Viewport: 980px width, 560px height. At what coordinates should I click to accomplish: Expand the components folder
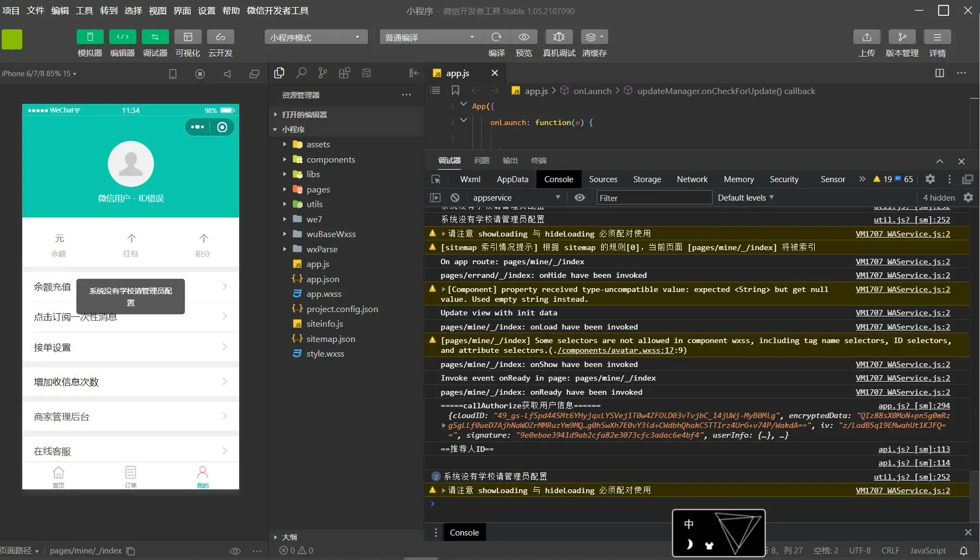(x=346, y=159)
